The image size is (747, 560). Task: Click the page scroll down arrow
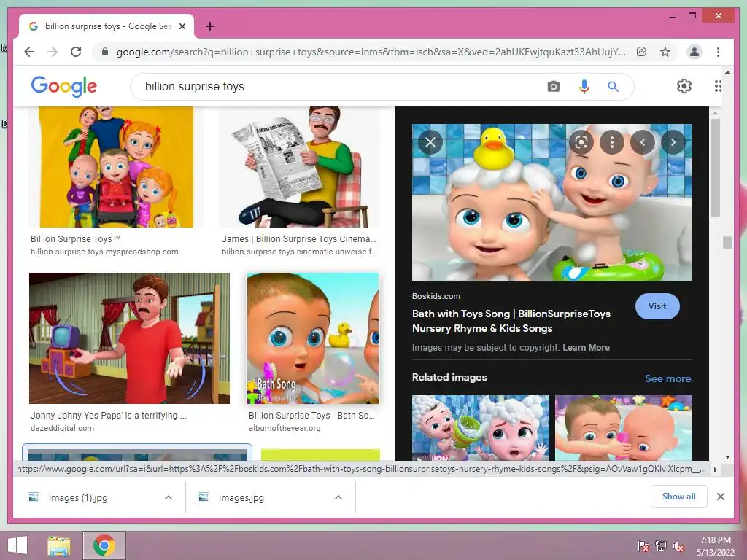coord(727,457)
